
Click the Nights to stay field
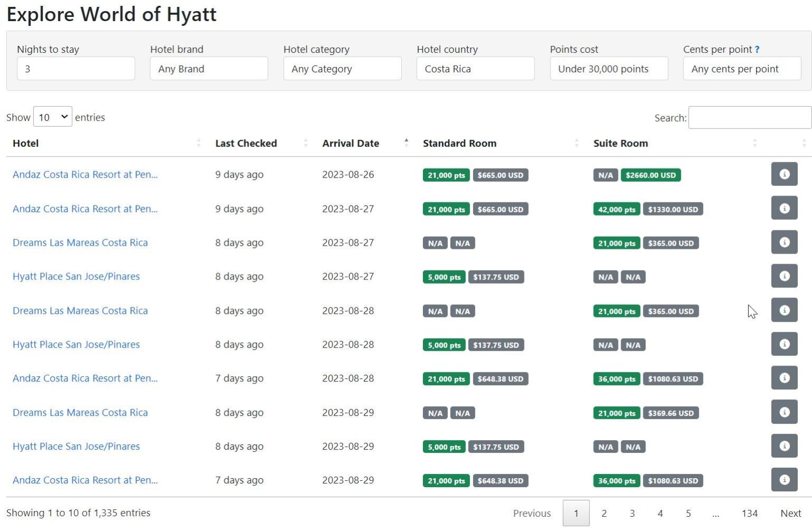[76, 69]
